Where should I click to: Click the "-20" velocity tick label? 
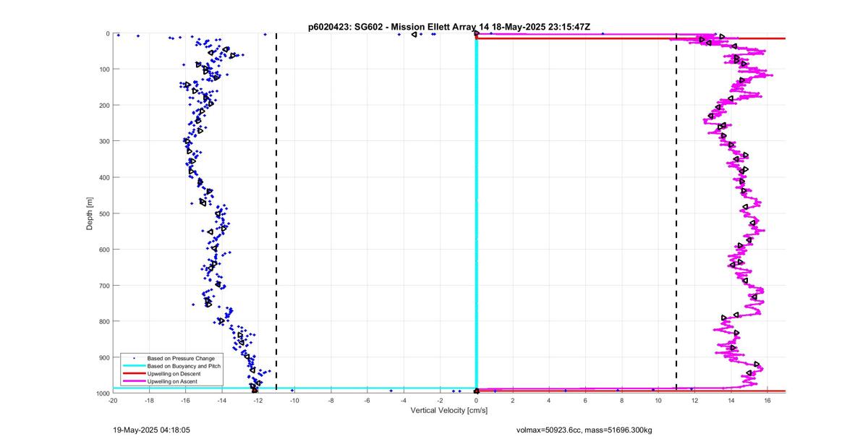[113, 399]
